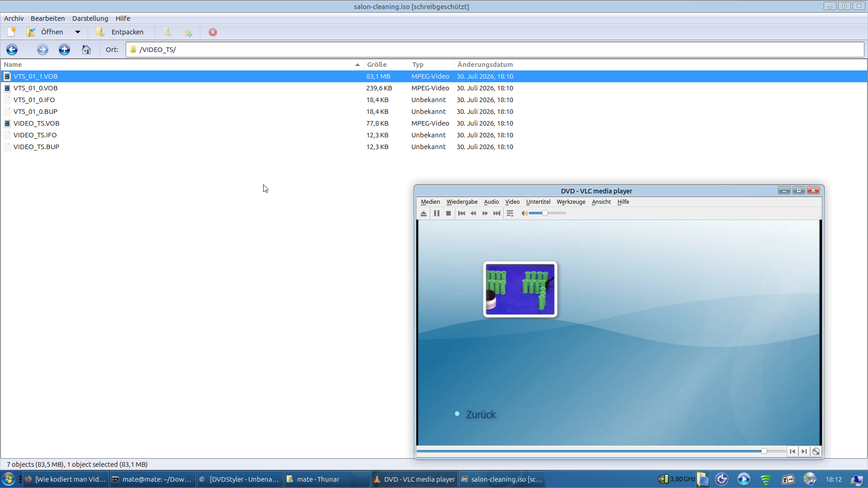Switch to mate - Thunar taskbar window
Viewport: 868px width, 488px height.
click(327, 479)
